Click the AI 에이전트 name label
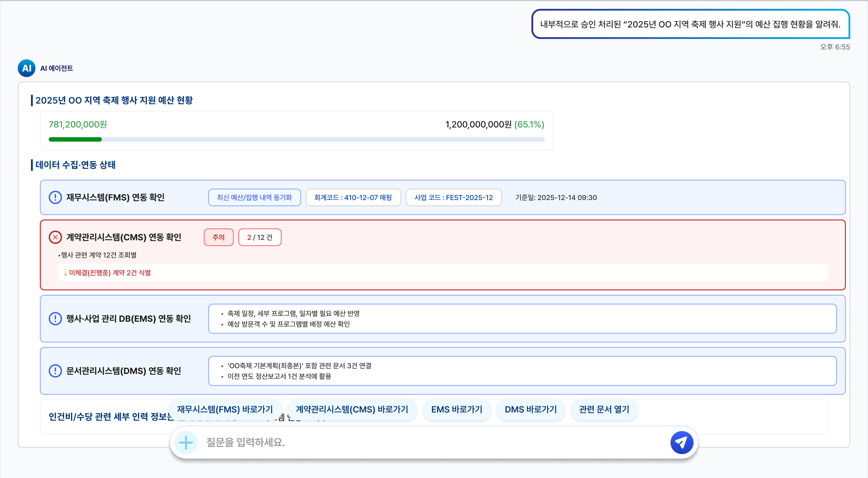The width and height of the screenshot is (868, 478). coord(56,68)
